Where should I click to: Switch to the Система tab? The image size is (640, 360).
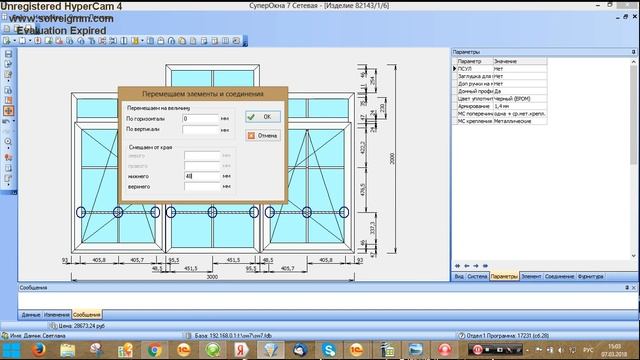click(477, 276)
